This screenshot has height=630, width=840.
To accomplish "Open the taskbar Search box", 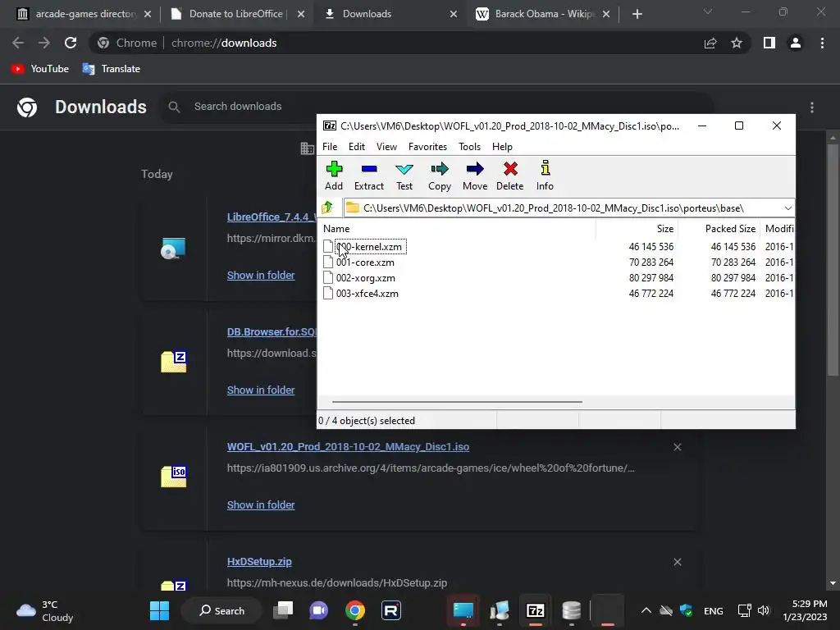I will 221,610.
